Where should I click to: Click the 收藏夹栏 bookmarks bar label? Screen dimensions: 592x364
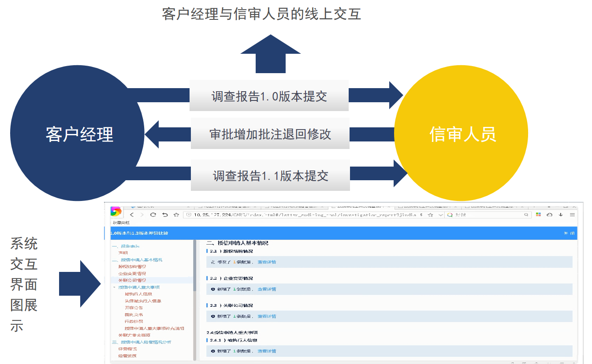(x=121, y=223)
